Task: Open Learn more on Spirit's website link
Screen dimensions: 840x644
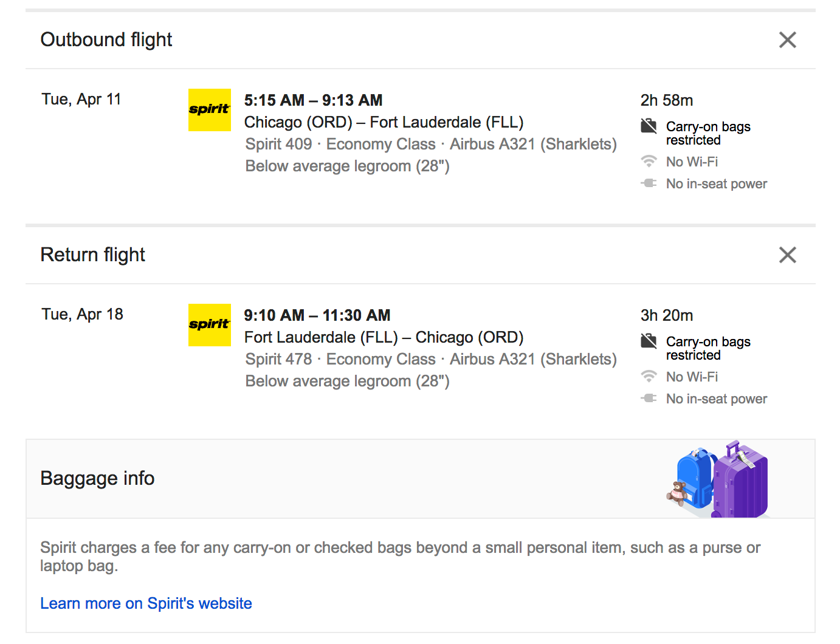Action: (146, 603)
